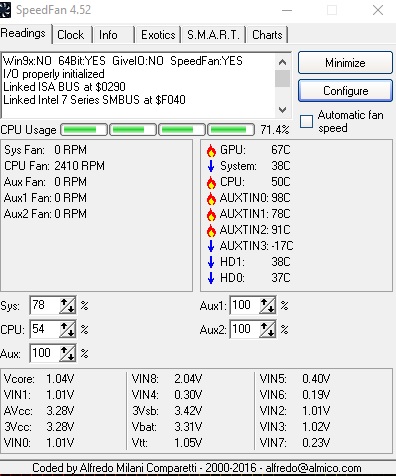Click the second CPU usage bar

click(x=133, y=130)
